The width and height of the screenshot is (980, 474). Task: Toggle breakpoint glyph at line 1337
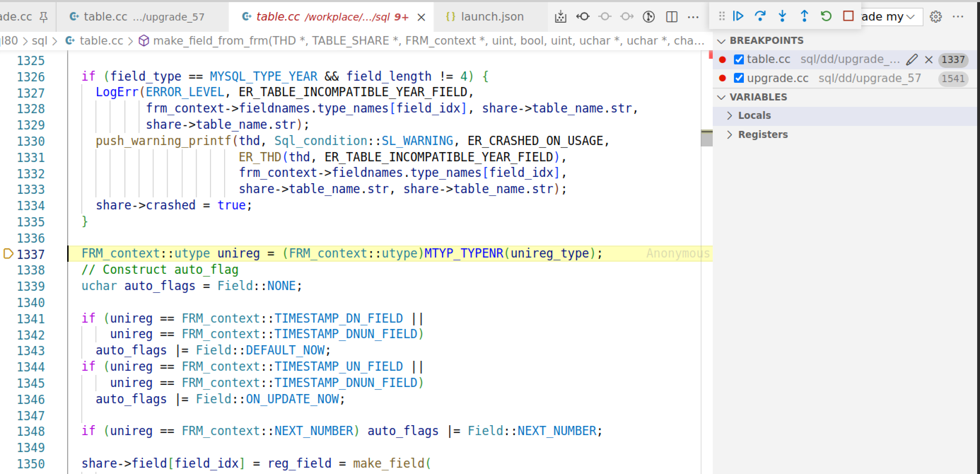pyautogui.click(x=8, y=254)
